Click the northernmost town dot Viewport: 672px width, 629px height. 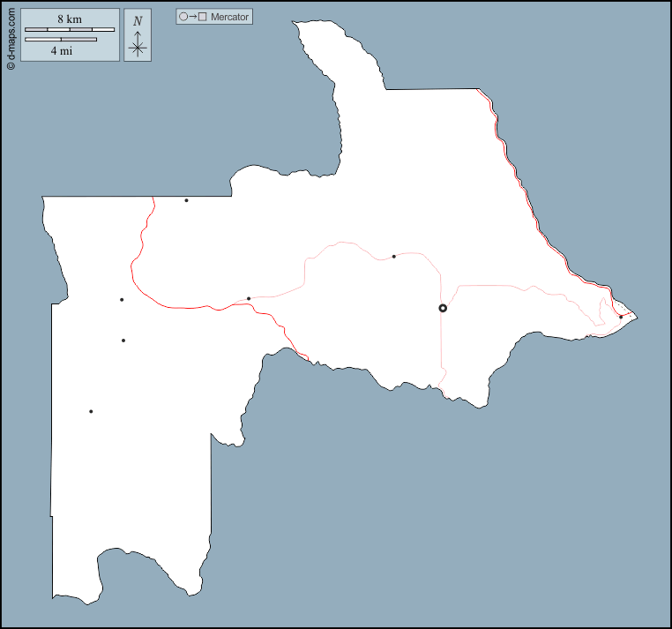(186, 200)
